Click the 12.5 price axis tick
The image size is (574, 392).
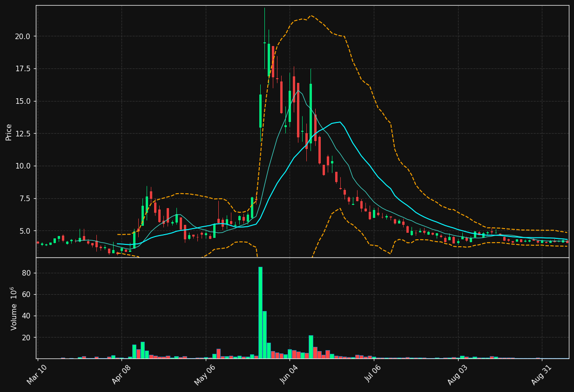click(23, 134)
